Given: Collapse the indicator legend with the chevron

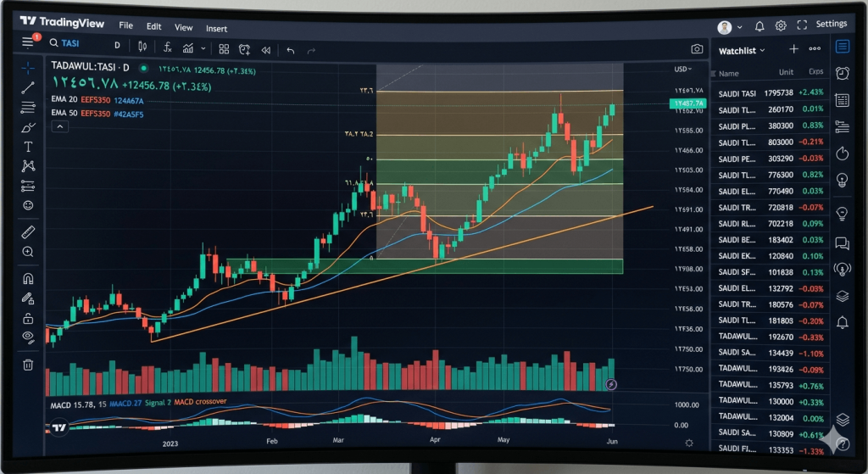Looking at the screenshot, I should coord(60,126).
